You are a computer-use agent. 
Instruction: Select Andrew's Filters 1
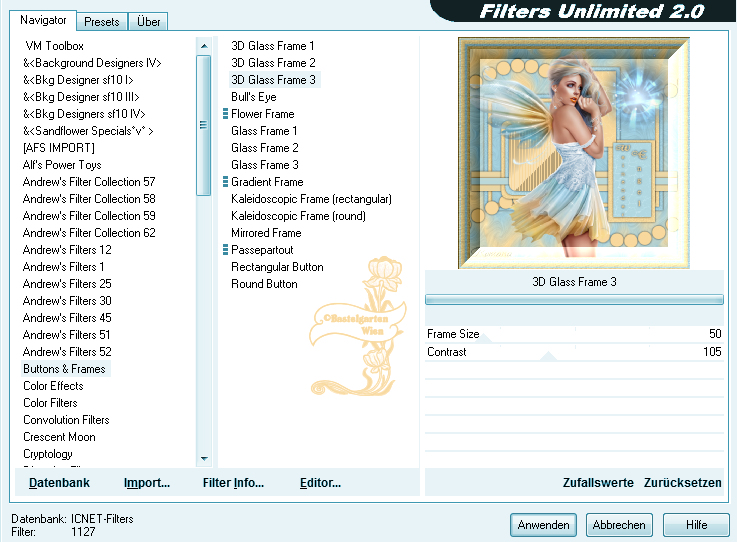click(x=63, y=267)
